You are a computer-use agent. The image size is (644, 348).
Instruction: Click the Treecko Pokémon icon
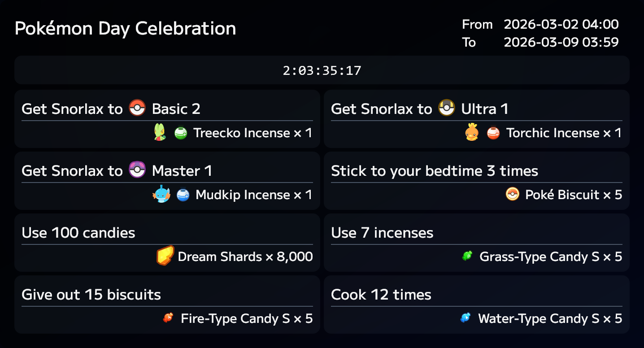click(x=160, y=133)
